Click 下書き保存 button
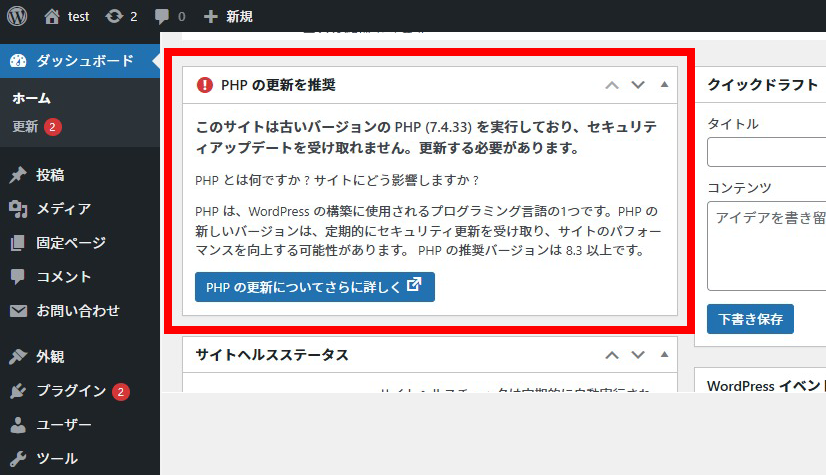826x475 pixels. pyautogui.click(x=750, y=319)
